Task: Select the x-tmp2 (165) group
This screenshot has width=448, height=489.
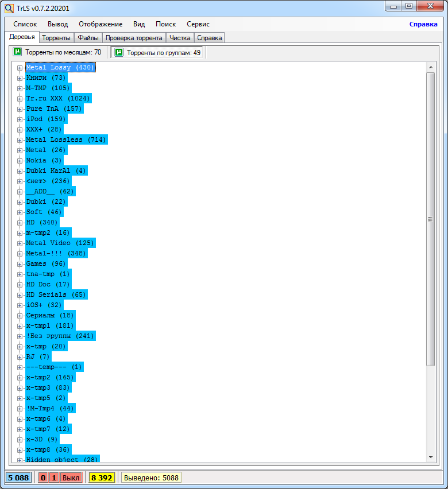Action: click(x=51, y=377)
